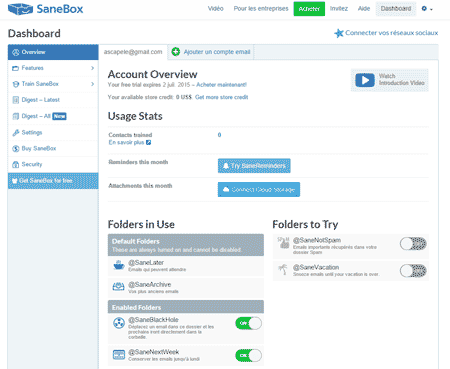Click the Enabled Folders header
450x369 pixels.
point(186,307)
